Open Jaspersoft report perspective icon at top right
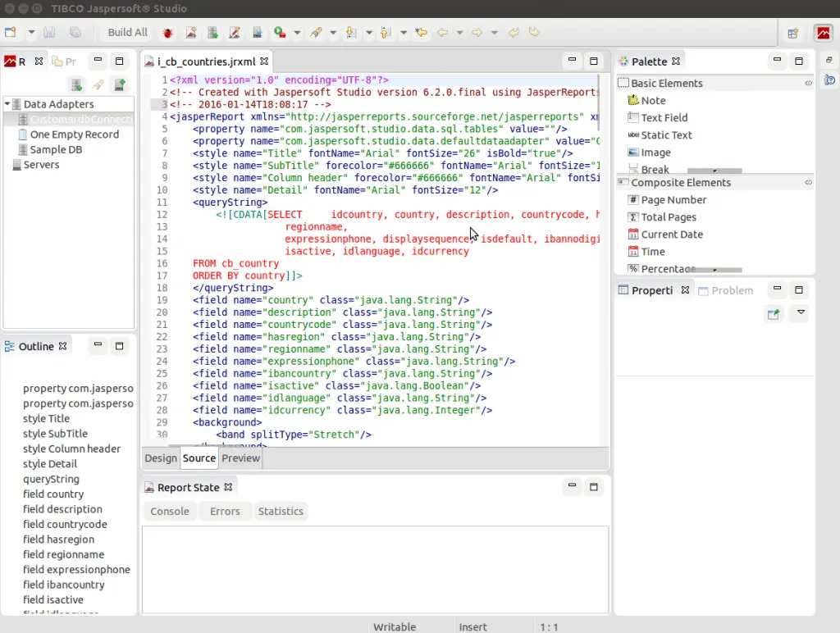This screenshot has height=633, width=840. coord(823,33)
